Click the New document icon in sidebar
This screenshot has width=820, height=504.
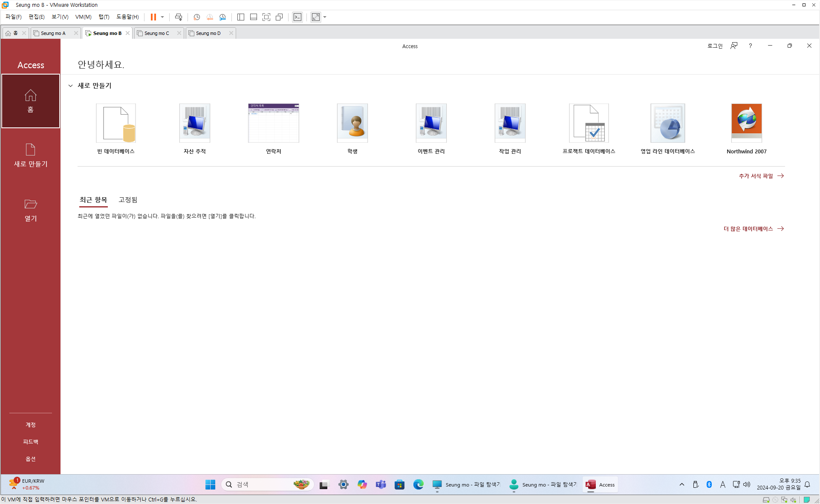pyautogui.click(x=31, y=150)
